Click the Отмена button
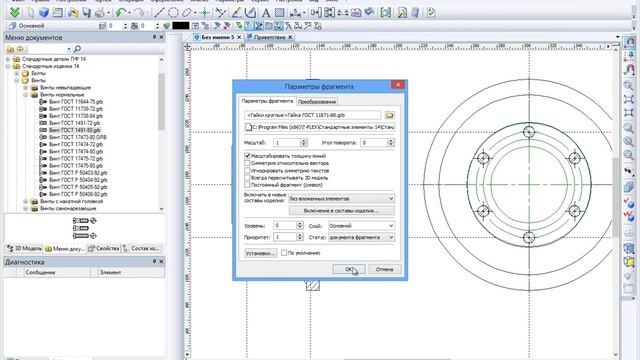This screenshot has width=640, height=360. point(384,269)
